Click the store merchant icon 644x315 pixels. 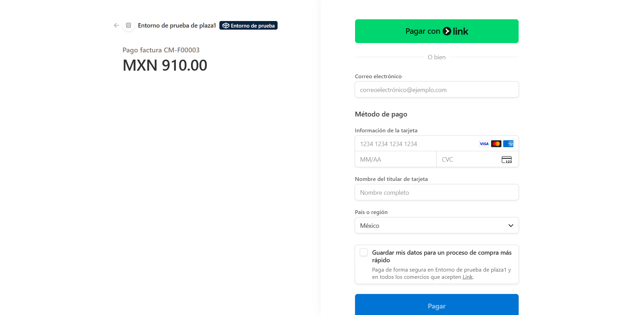(x=128, y=26)
